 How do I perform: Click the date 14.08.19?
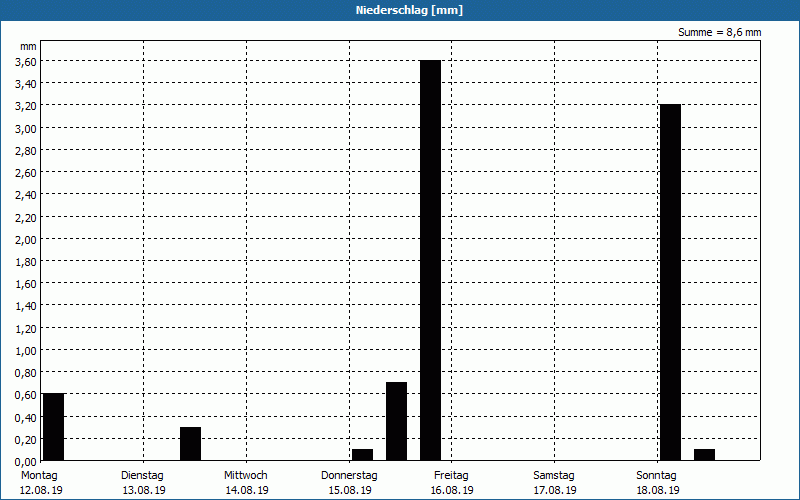tap(247, 490)
